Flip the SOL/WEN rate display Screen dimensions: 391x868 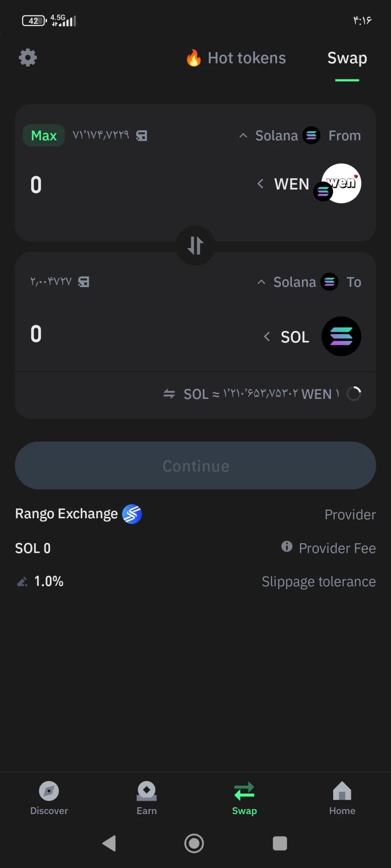coord(169,394)
